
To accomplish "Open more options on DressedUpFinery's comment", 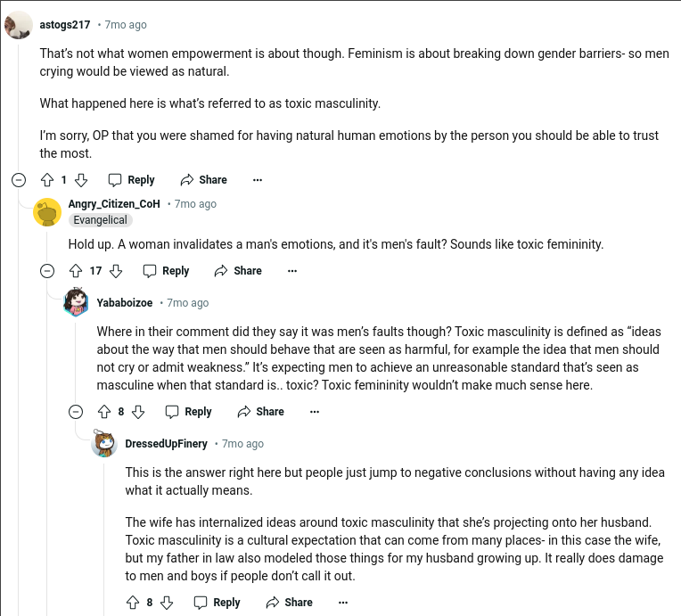I will click(x=343, y=602).
